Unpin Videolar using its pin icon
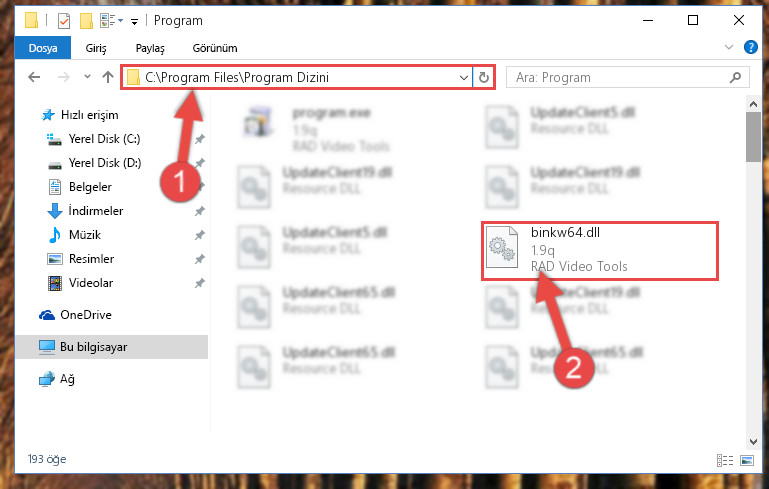 click(199, 283)
